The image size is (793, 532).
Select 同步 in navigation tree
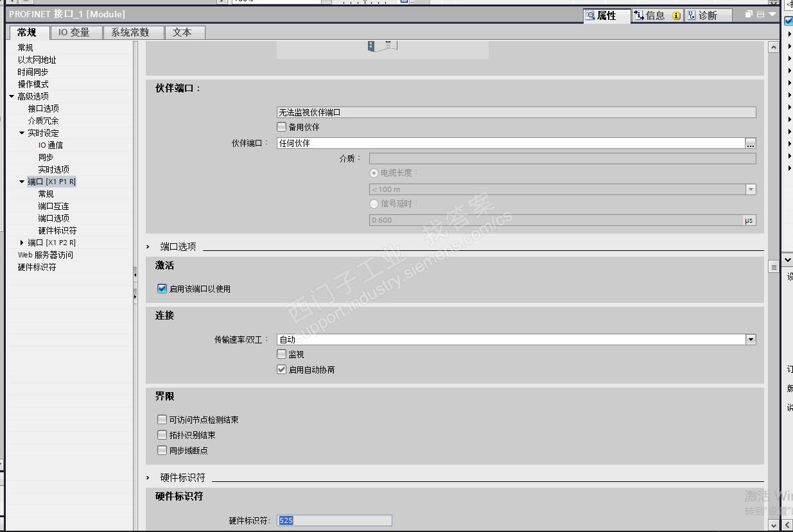(x=46, y=157)
